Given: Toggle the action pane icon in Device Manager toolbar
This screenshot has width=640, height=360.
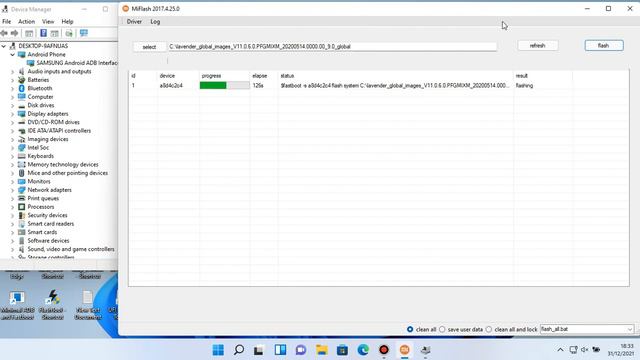Looking at the screenshot, I should tap(55, 33).
